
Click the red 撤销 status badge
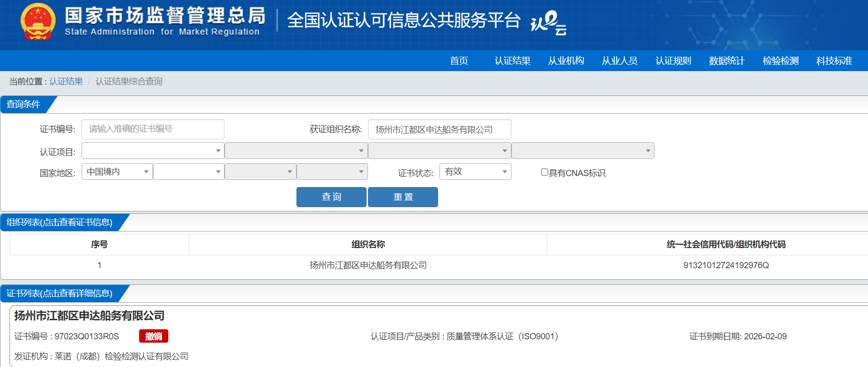[x=153, y=336]
